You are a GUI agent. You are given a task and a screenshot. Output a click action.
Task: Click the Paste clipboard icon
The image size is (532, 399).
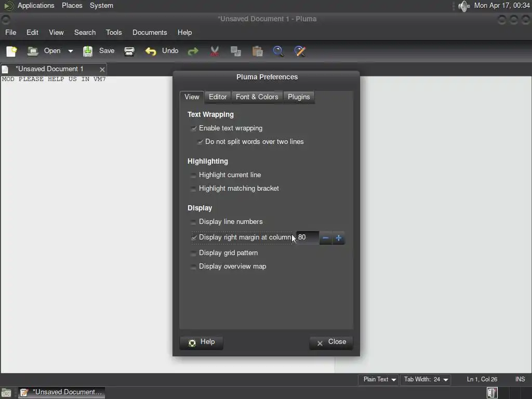point(258,51)
